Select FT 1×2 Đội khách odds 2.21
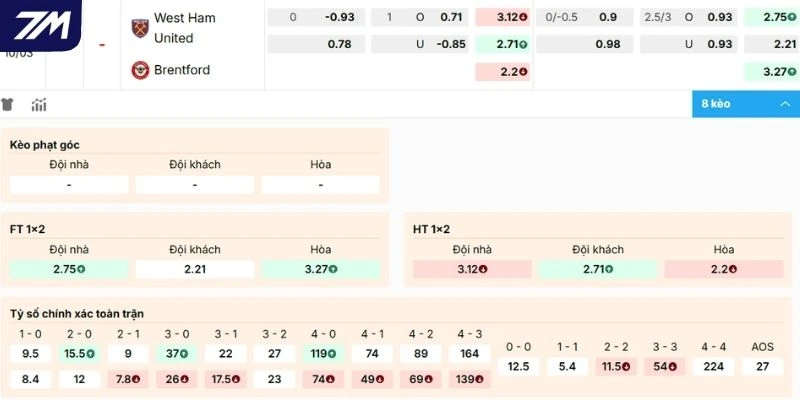 click(x=195, y=269)
